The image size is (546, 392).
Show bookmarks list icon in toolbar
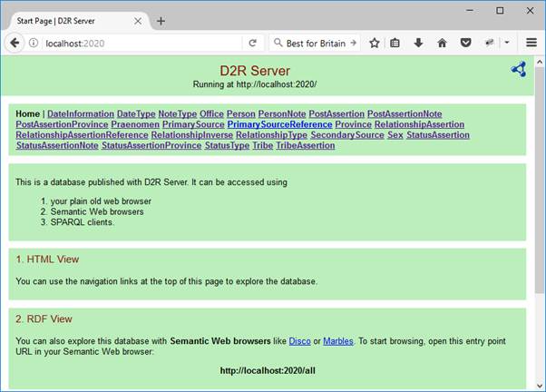pos(395,43)
